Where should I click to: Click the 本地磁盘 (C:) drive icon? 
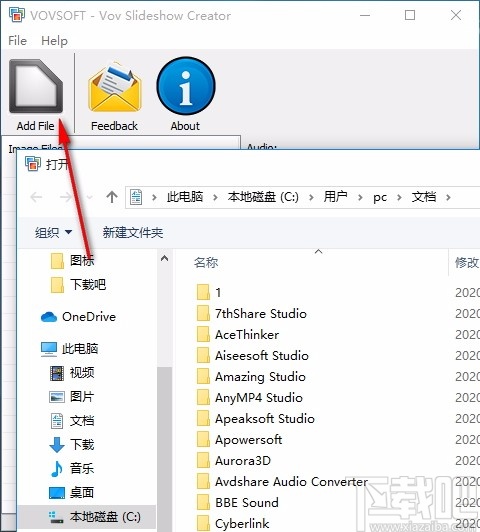[x=56, y=517]
